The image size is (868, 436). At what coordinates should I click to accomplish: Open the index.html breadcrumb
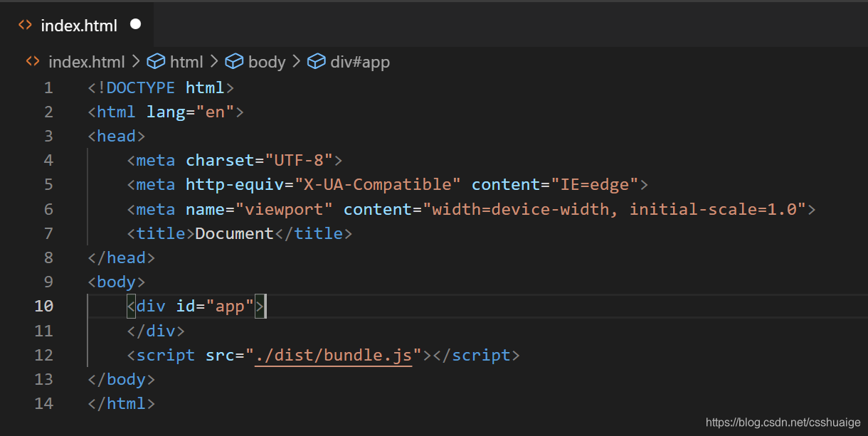(86, 62)
